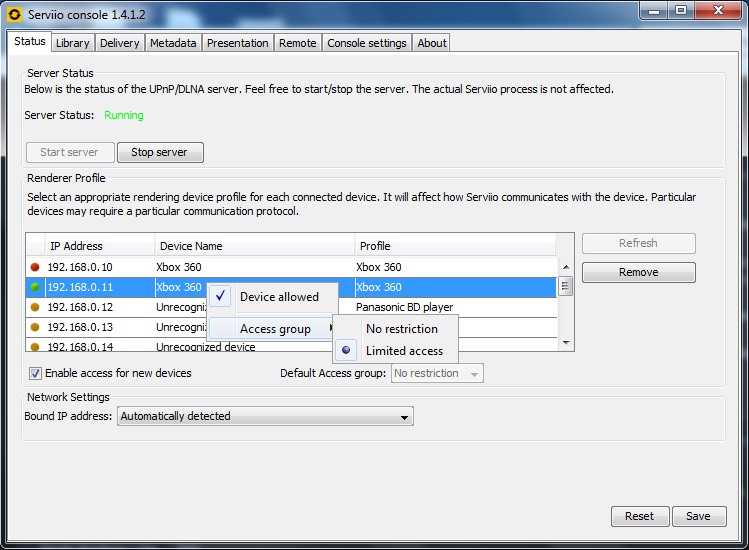Click Xbox 360 profile cell for 192.168.0.10

coord(456,267)
